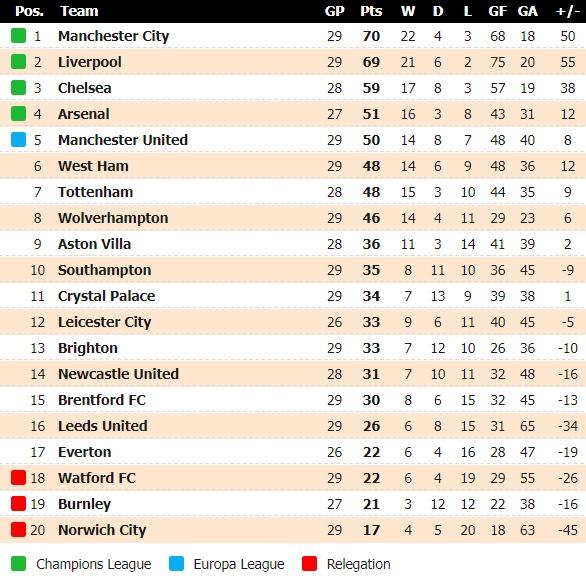Click the green marker beside Manchester City

[18, 36]
